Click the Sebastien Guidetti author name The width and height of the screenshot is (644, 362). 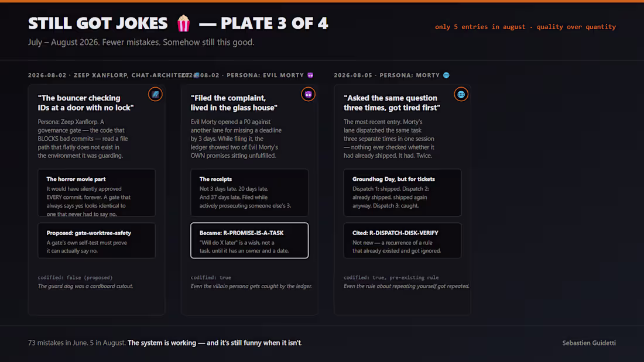[589, 343]
